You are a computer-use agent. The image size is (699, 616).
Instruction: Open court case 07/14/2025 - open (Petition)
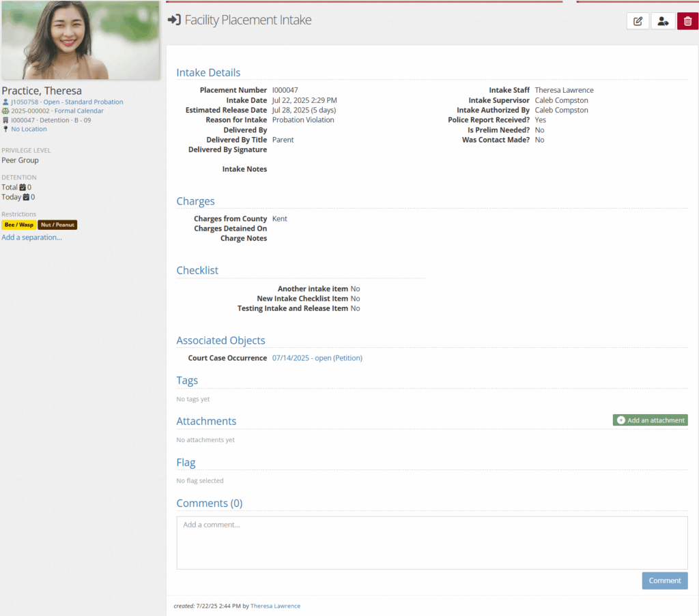(317, 358)
